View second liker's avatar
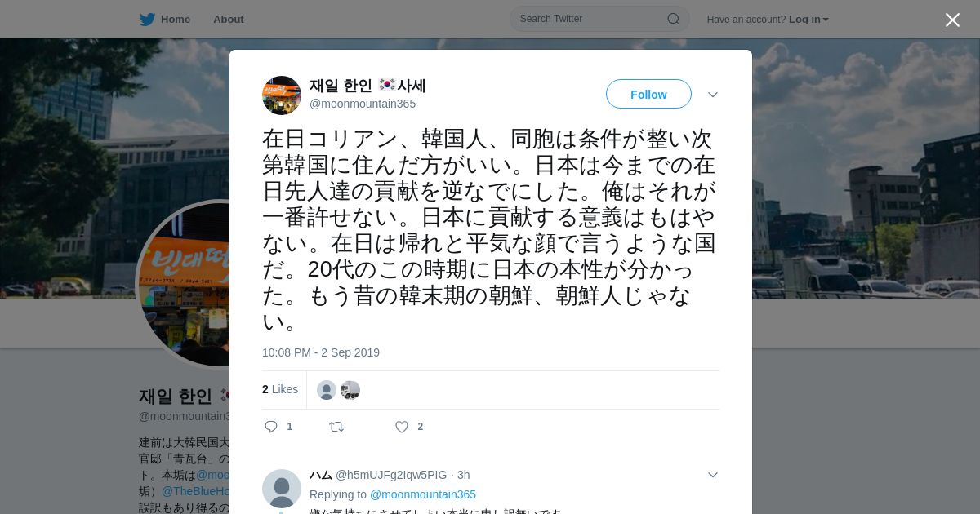The height and width of the screenshot is (514, 980). [x=350, y=390]
